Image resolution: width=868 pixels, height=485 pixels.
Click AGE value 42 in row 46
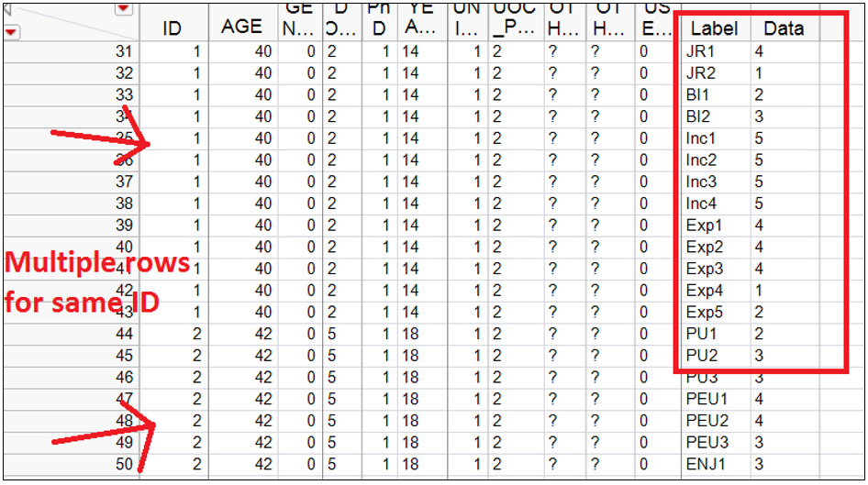pos(263,377)
